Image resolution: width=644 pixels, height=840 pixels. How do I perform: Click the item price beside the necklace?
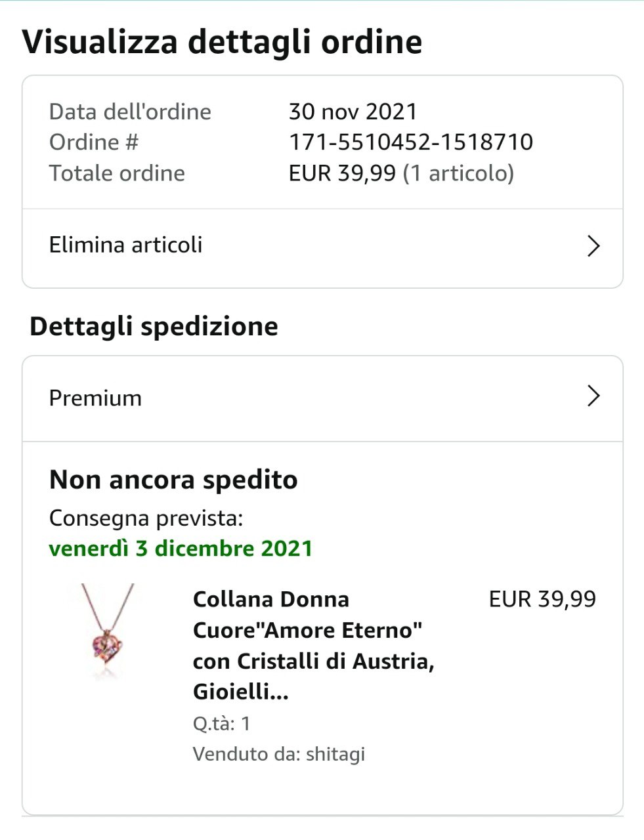542,599
